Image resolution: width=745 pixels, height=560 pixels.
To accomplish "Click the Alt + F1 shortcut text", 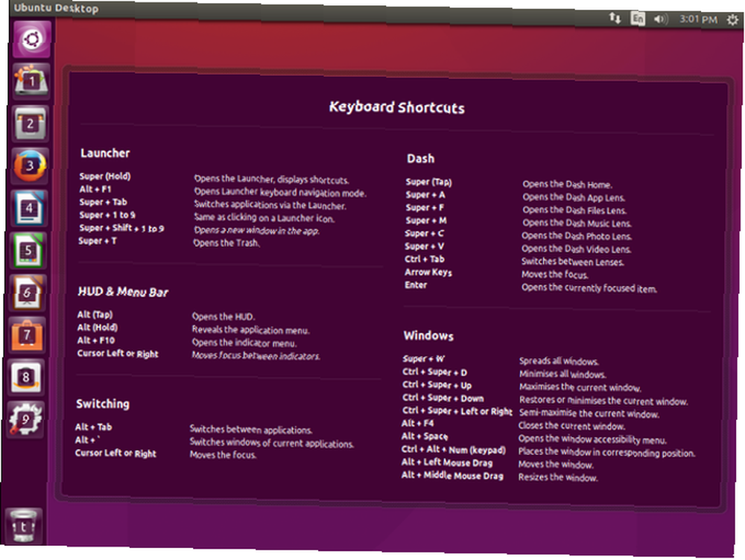I will pos(95,189).
